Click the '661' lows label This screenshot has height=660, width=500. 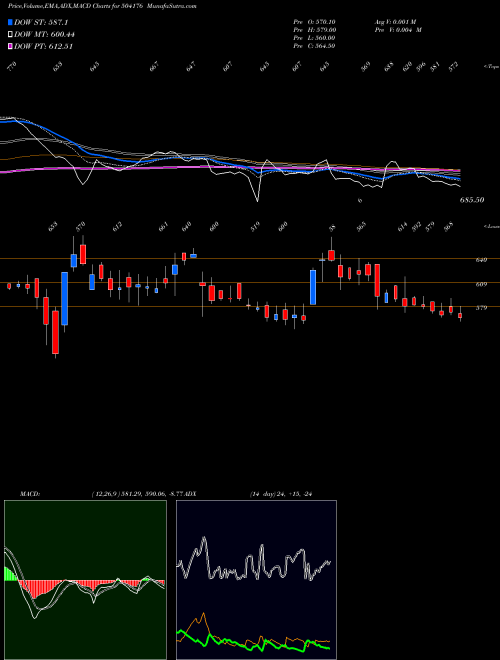pos(163,226)
